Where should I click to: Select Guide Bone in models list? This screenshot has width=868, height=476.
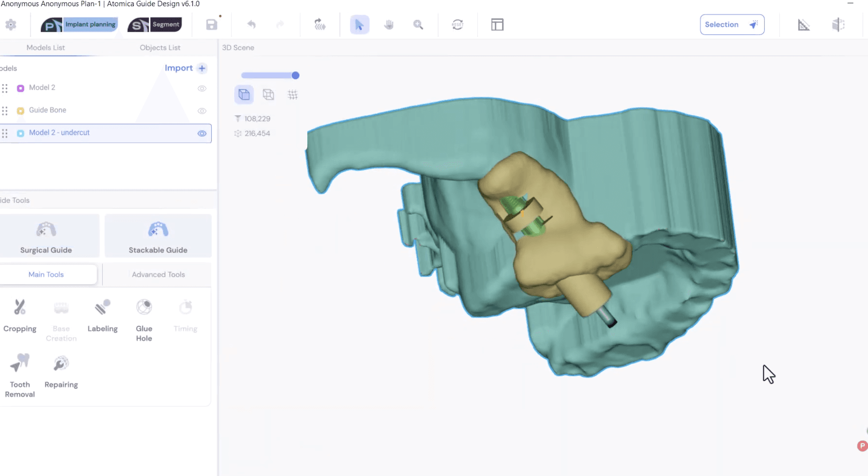click(x=48, y=110)
